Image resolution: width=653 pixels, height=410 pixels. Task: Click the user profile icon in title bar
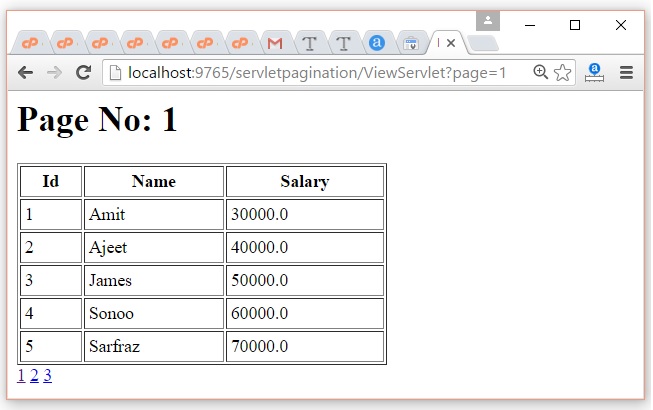[487, 21]
